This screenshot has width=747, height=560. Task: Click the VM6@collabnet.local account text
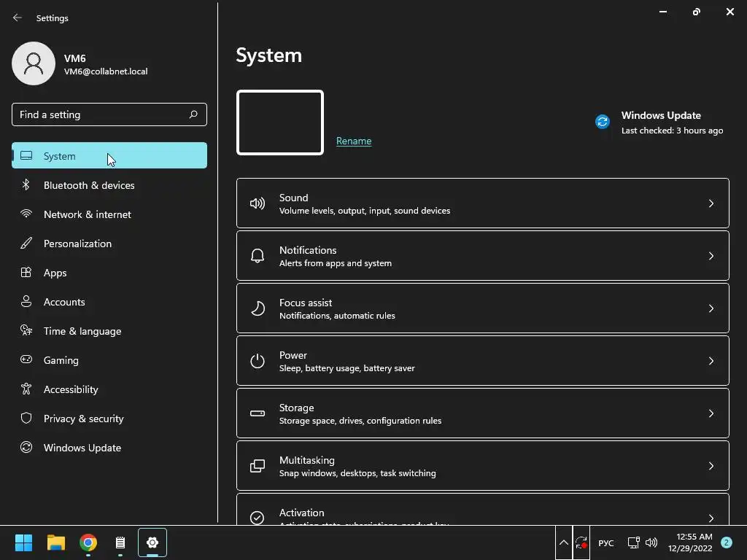[106, 71]
